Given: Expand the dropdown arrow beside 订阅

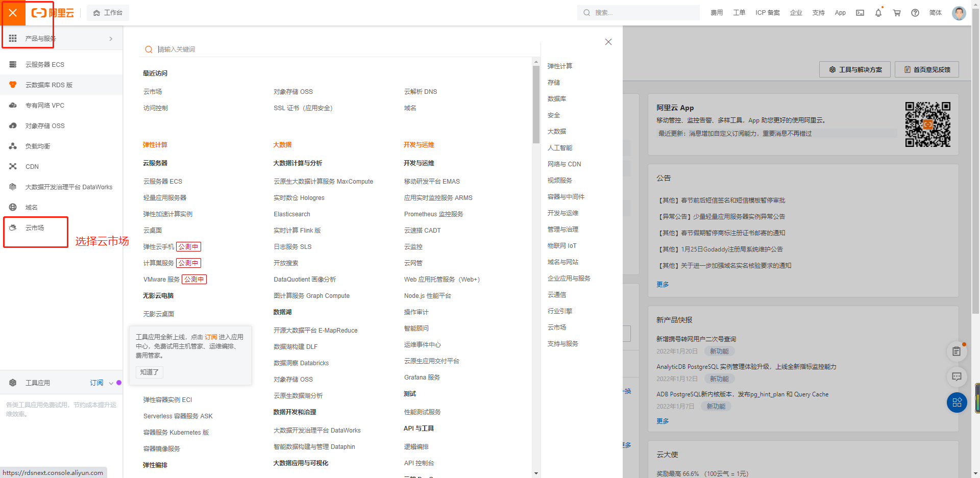Looking at the screenshot, I should (111, 383).
